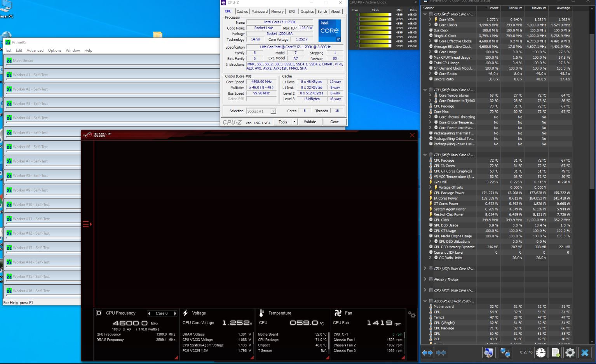Expand OC Ratio Limits row
596x364 pixels.
pos(430,258)
